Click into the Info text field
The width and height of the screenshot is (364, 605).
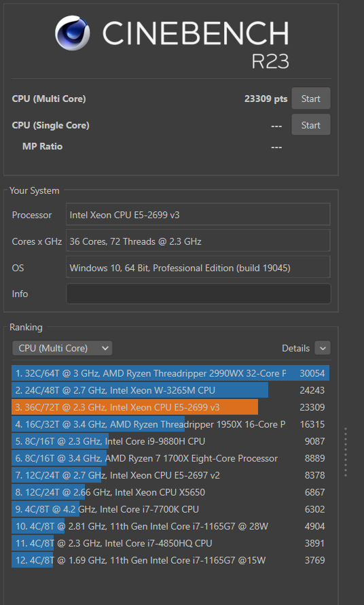(x=198, y=294)
